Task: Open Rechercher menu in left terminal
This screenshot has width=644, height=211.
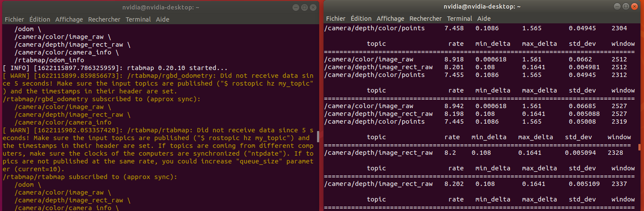Action: (104, 19)
